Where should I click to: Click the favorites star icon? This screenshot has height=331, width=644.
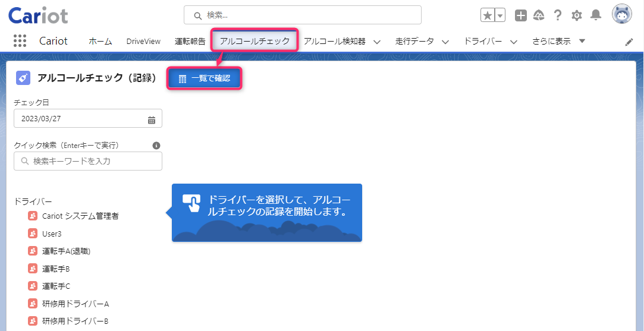click(x=488, y=15)
